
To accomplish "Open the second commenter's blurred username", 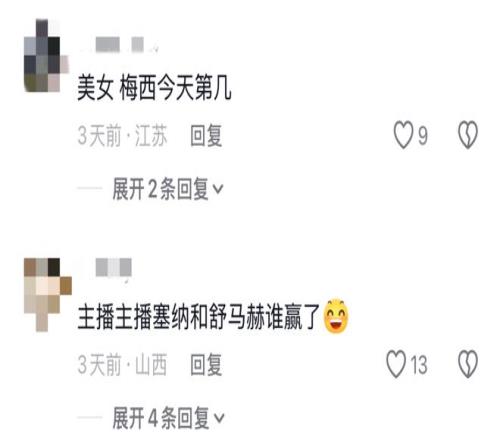I will point(113,267).
